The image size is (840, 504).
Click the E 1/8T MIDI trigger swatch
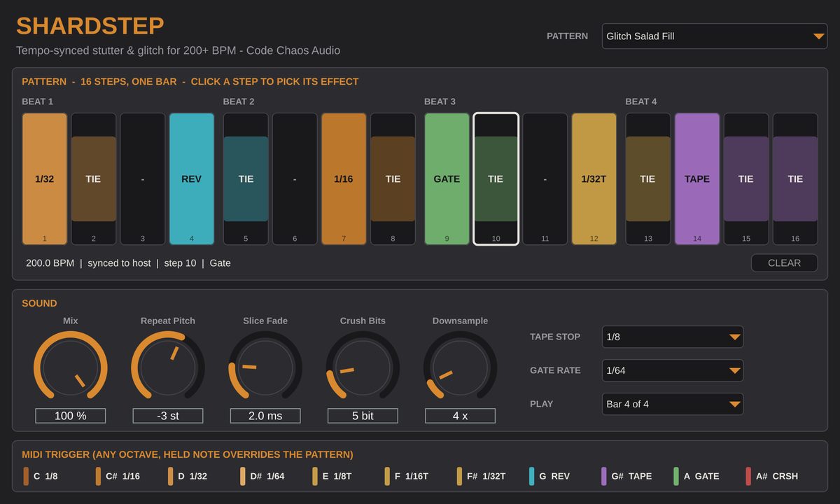(315, 476)
